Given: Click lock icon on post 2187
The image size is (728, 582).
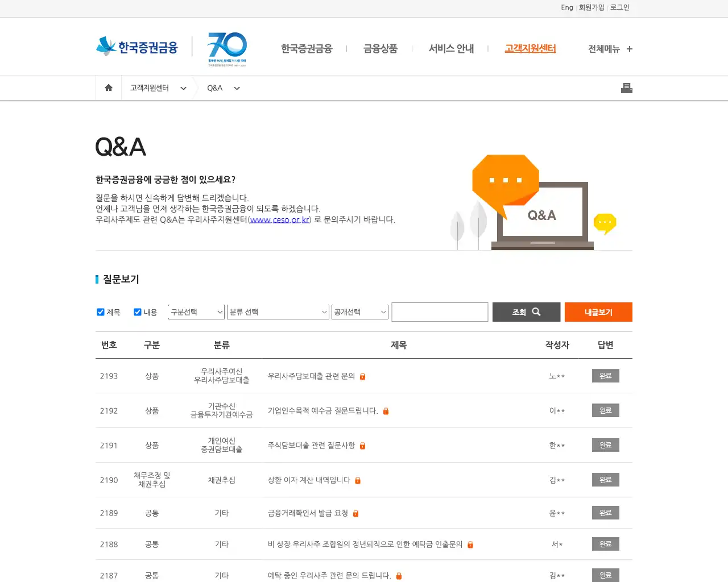Looking at the screenshot, I should pos(399,576).
